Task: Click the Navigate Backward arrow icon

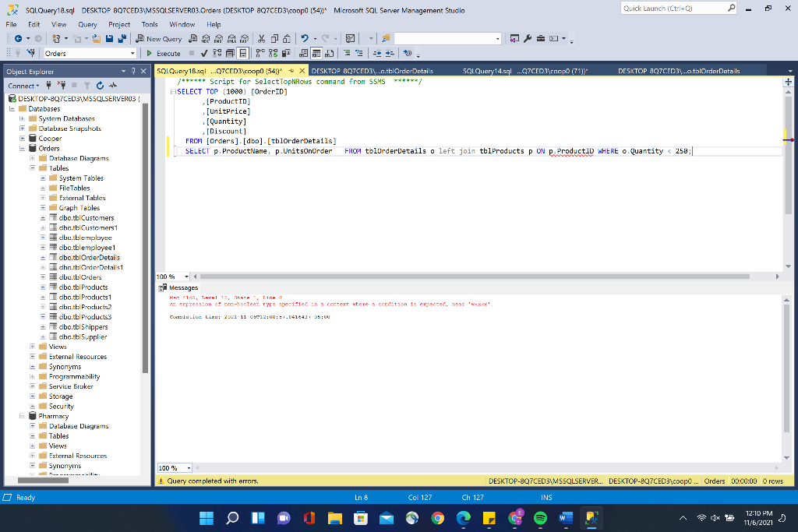Action: click(19, 39)
